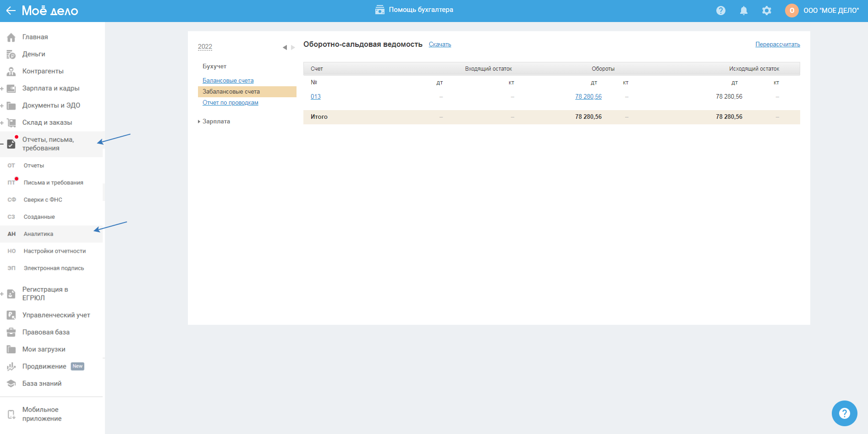Image resolution: width=868 pixels, height=434 pixels.
Task: Click the Скачать download link
Action: coord(439,45)
